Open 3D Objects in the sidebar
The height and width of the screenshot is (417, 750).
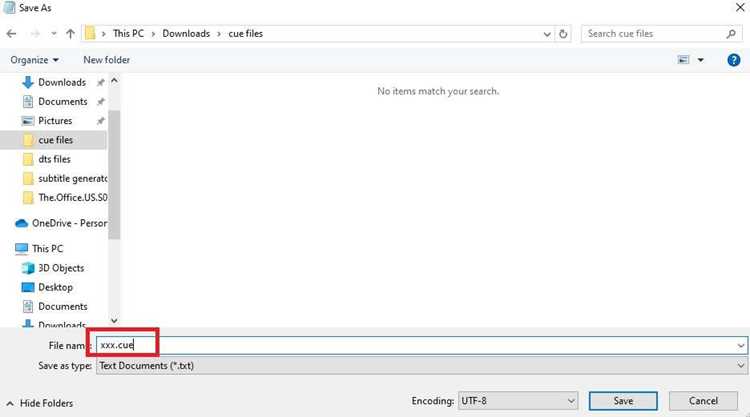pyautogui.click(x=53, y=268)
